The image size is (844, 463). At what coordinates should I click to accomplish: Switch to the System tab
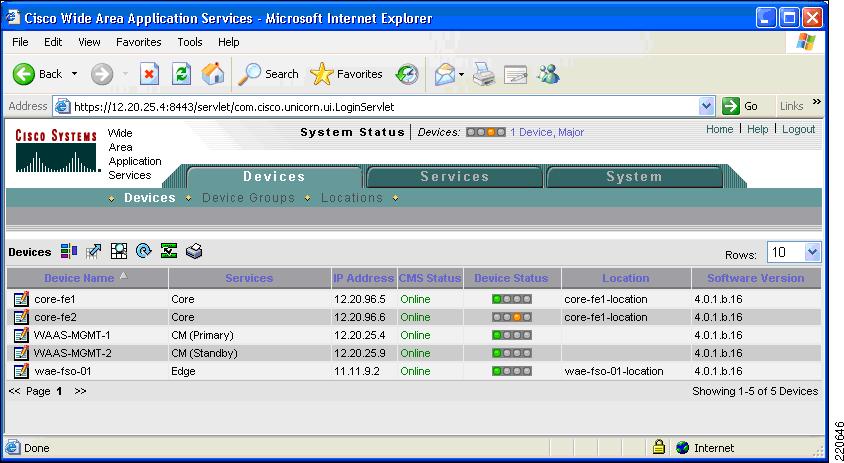634,177
